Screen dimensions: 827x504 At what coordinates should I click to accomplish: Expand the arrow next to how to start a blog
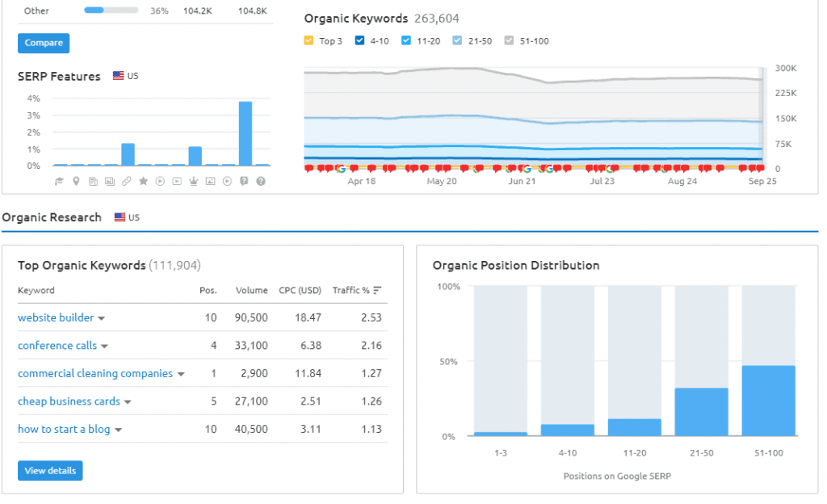[x=118, y=430]
